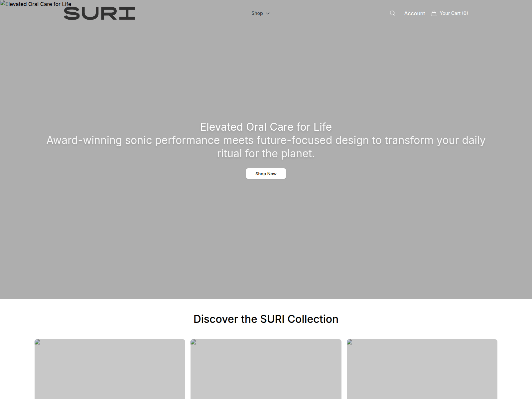Open the Account link
532x399 pixels.
point(415,13)
